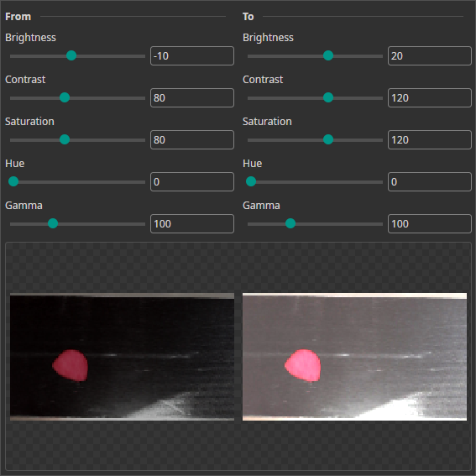Adjust the To Contrast slider handle
The image size is (476, 476).
tap(328, 97)
